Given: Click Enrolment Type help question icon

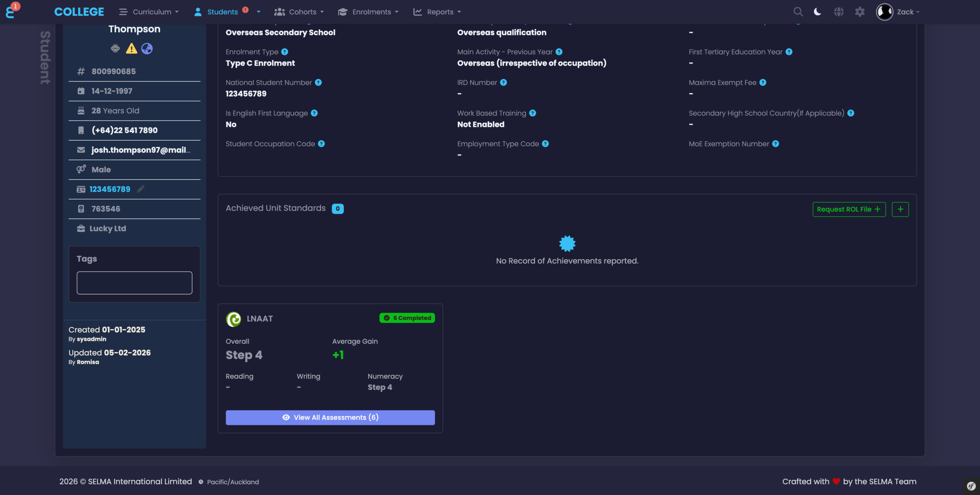Looking at the screenshot, I should click(x=284, y=52).
